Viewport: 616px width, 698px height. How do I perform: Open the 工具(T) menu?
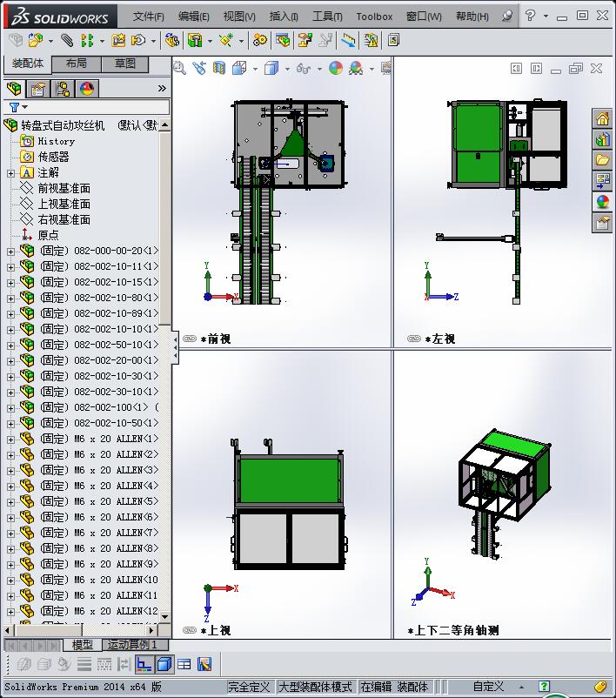pos(327,17)
